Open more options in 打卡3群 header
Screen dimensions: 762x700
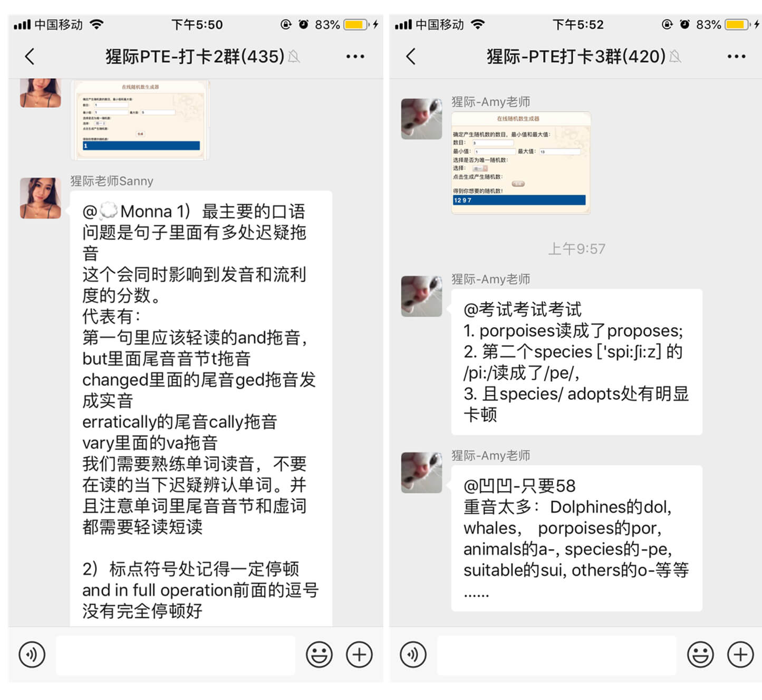(736, 56)
